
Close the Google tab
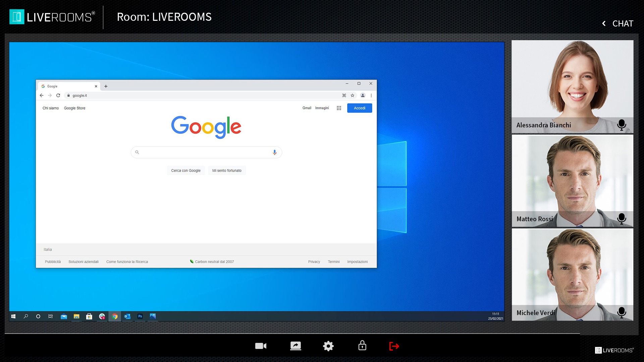coord(96,86)
